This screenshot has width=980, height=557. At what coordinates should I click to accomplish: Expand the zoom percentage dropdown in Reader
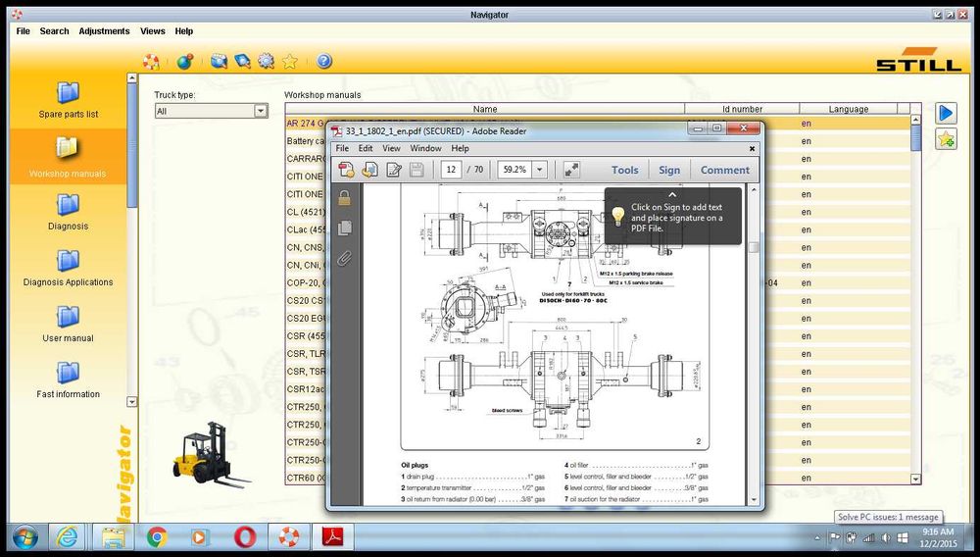(x=539, y=170)
